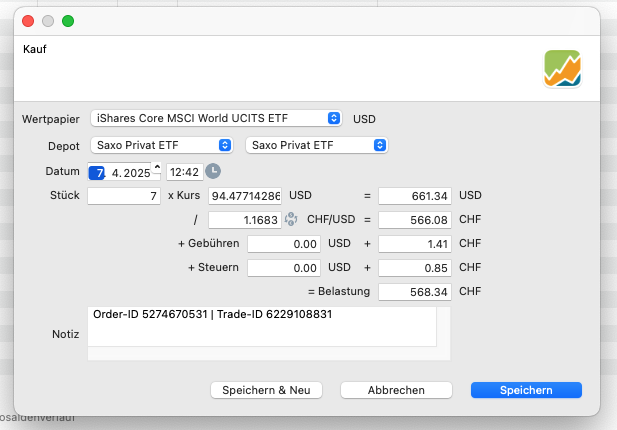Click the exchange rate refresh icon
The height and width of the screenshot is (430, 617).
(291, 219)
